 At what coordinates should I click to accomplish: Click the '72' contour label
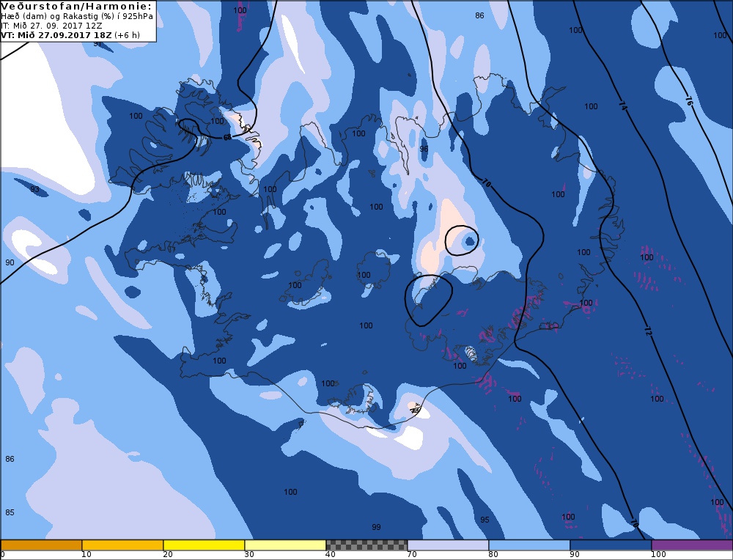coord(647,332)
